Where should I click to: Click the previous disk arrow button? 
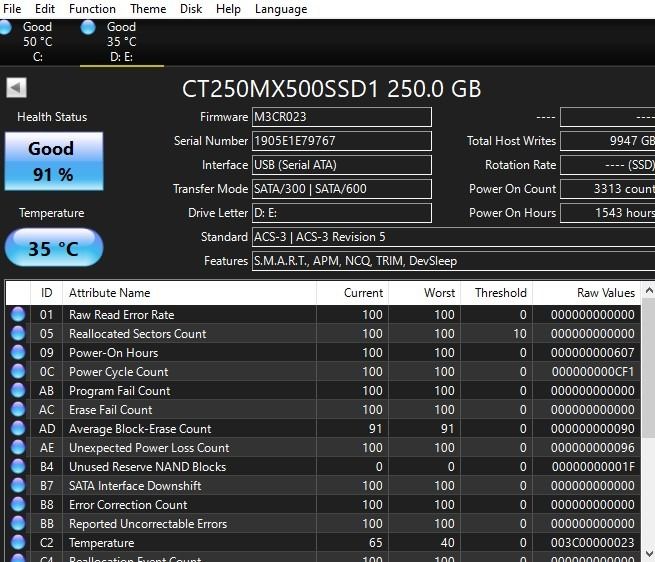click(16, 88)
